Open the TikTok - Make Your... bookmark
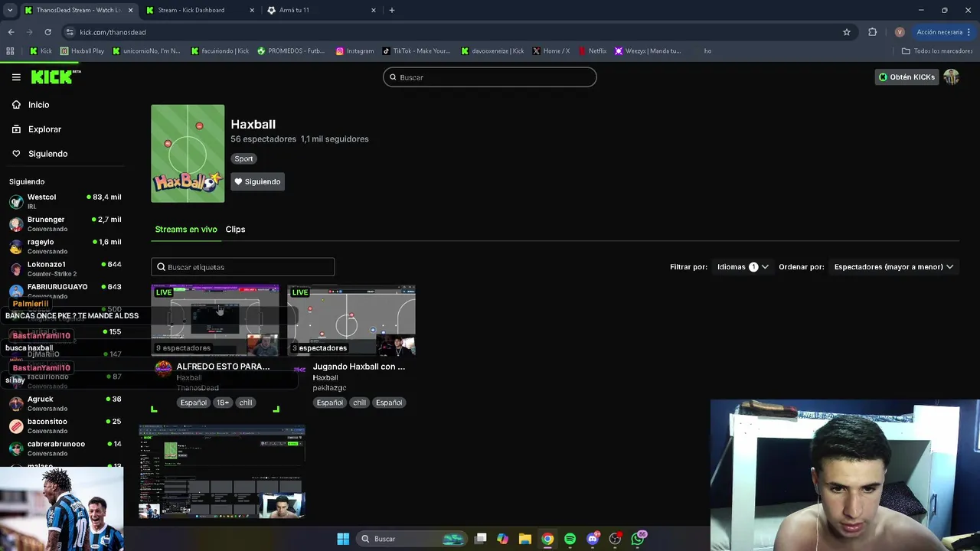980x551 pixels. coord(416,51)
